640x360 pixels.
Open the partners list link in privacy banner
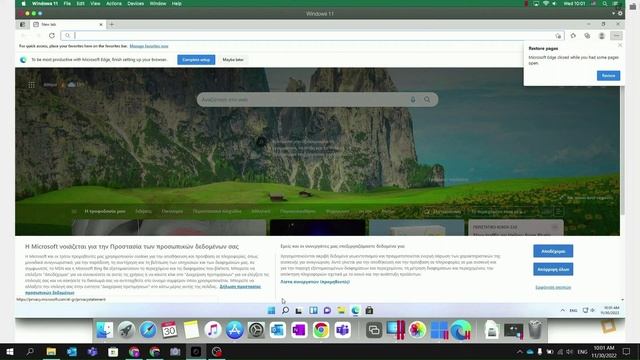click(x=315, y=282)
